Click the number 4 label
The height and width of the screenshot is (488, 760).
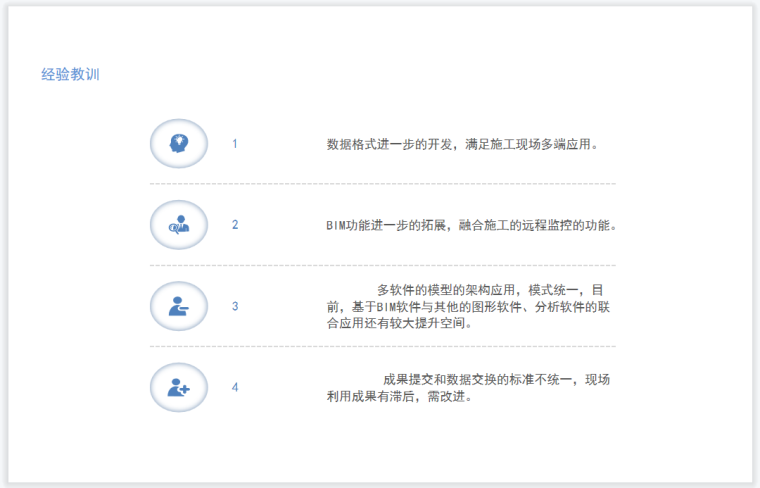[x=235, y=387]
